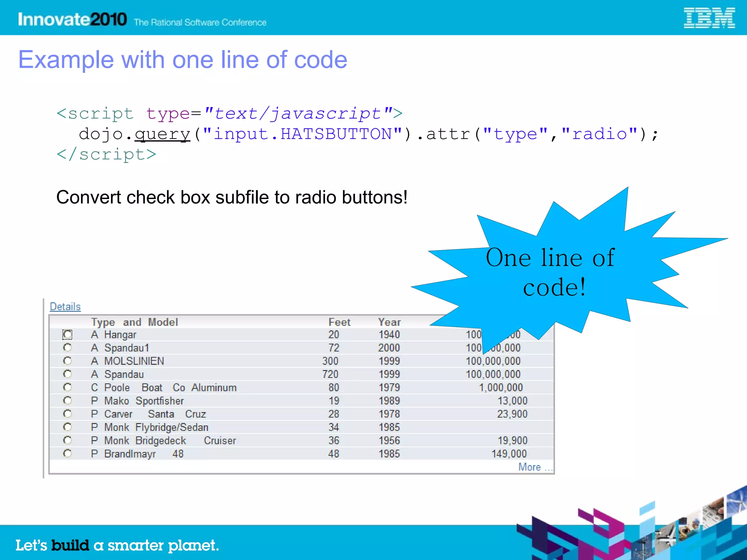Click the dojo.query line of code
This screenshot has height=560, width=747.
tap(369, 134)
